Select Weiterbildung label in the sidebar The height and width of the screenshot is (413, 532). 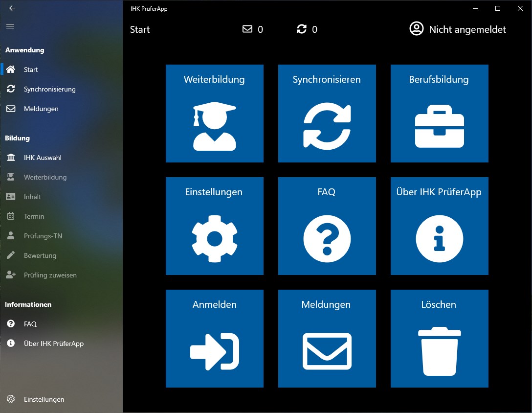pyautogui.click(x=45, y=177)
